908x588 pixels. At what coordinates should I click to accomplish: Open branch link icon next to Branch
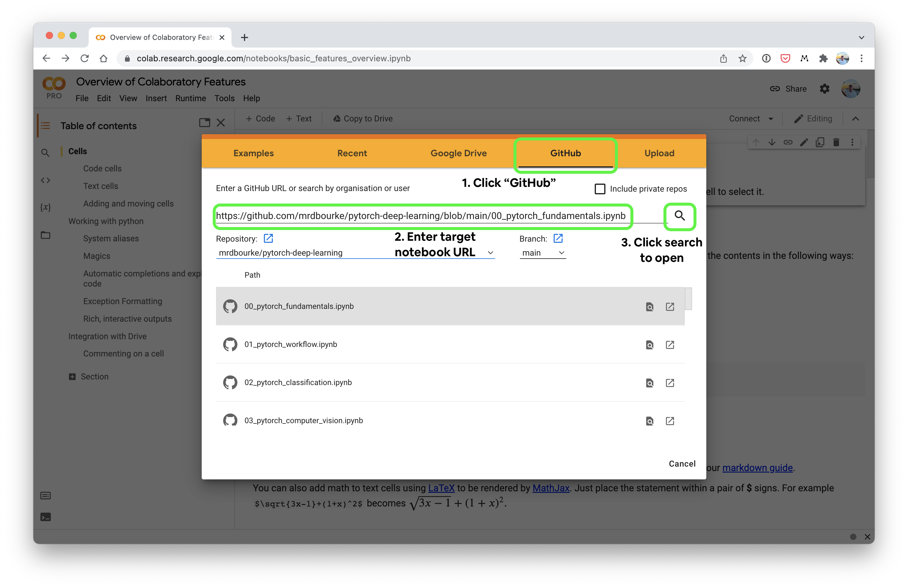[558, 238]
